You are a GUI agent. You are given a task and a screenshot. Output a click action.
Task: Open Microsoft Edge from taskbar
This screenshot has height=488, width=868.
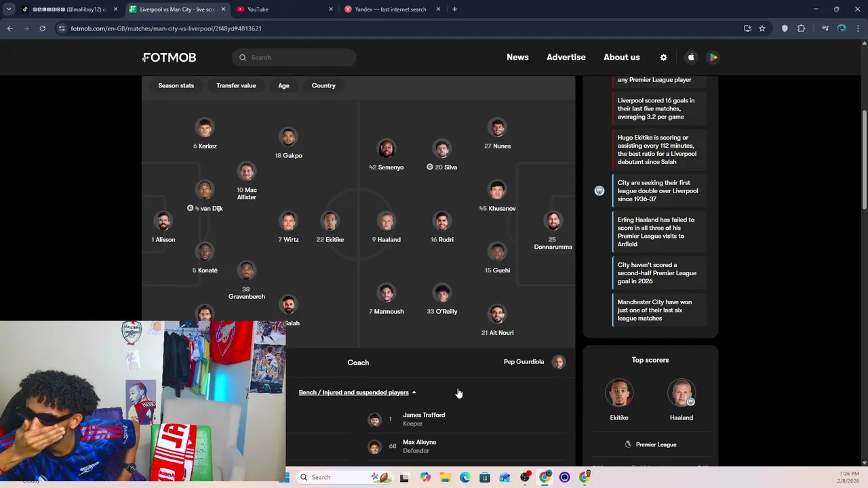coord(465,477)
